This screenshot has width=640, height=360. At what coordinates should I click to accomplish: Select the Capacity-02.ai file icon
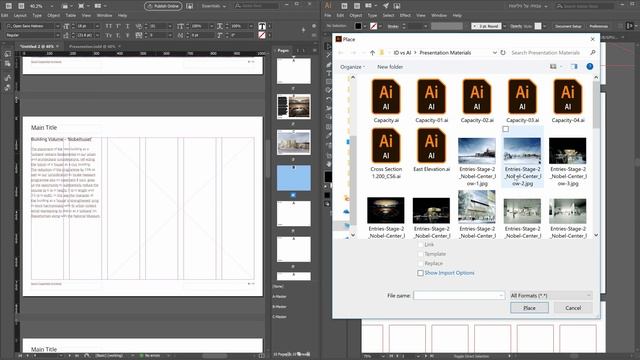click(x=477, y=96)
